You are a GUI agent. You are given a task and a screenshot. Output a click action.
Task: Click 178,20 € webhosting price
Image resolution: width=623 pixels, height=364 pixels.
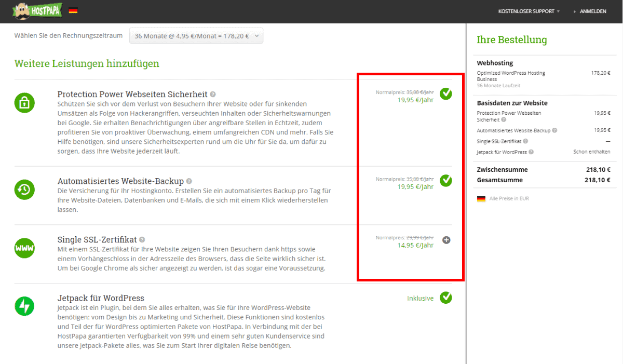coord(601,73)
